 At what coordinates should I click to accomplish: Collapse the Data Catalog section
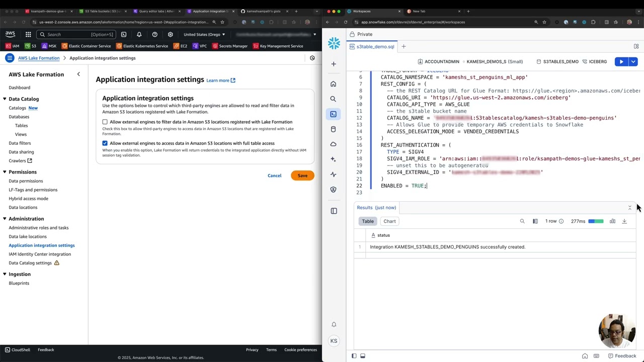pyautogui.click(x=4, y=99)
